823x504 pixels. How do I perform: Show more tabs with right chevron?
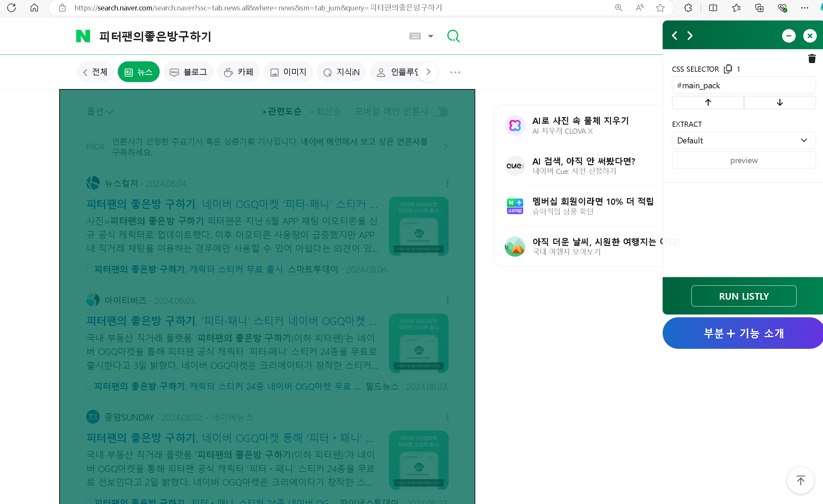428,72
